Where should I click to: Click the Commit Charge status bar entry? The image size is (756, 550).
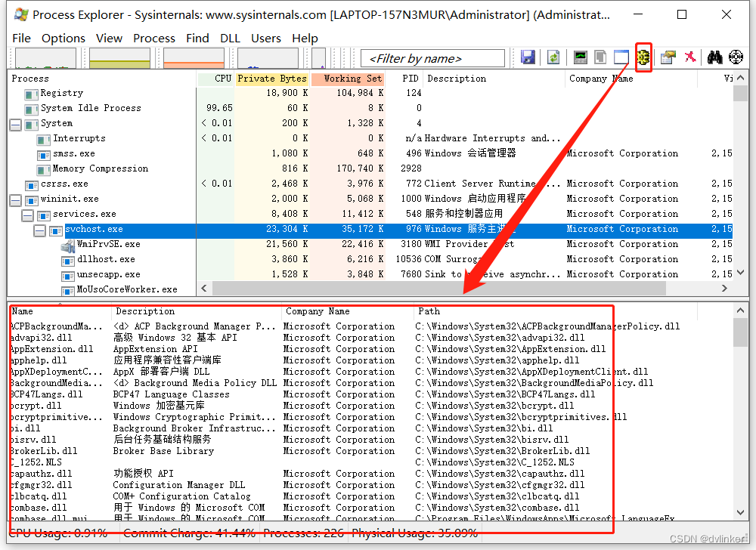(x=190, y=533)
